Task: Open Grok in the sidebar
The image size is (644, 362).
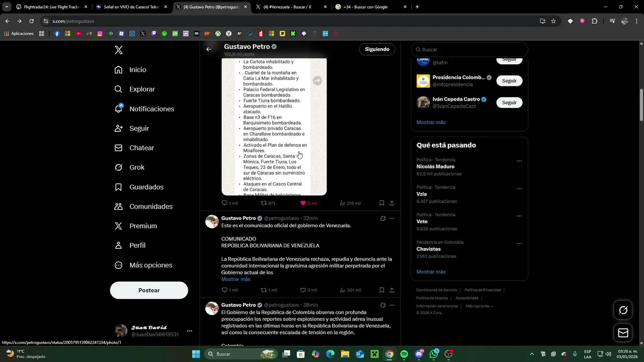Action: click(129, 167)
